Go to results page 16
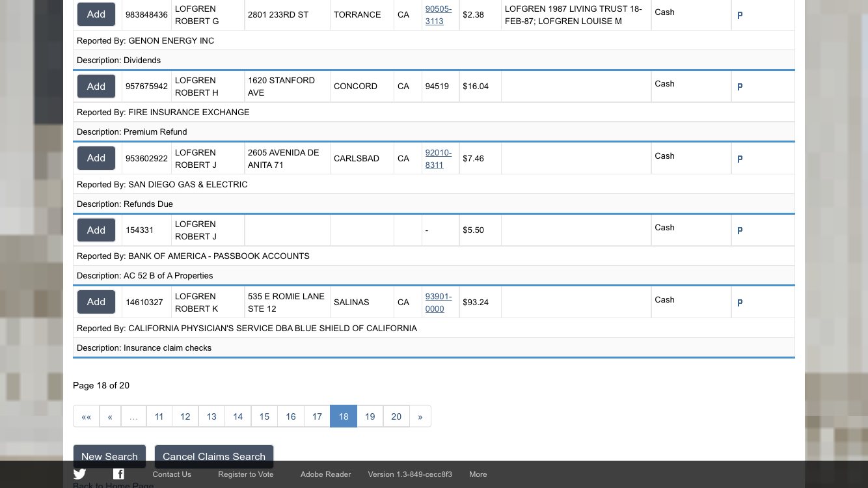The image size is (868, 488). click(x=291, y=416)
